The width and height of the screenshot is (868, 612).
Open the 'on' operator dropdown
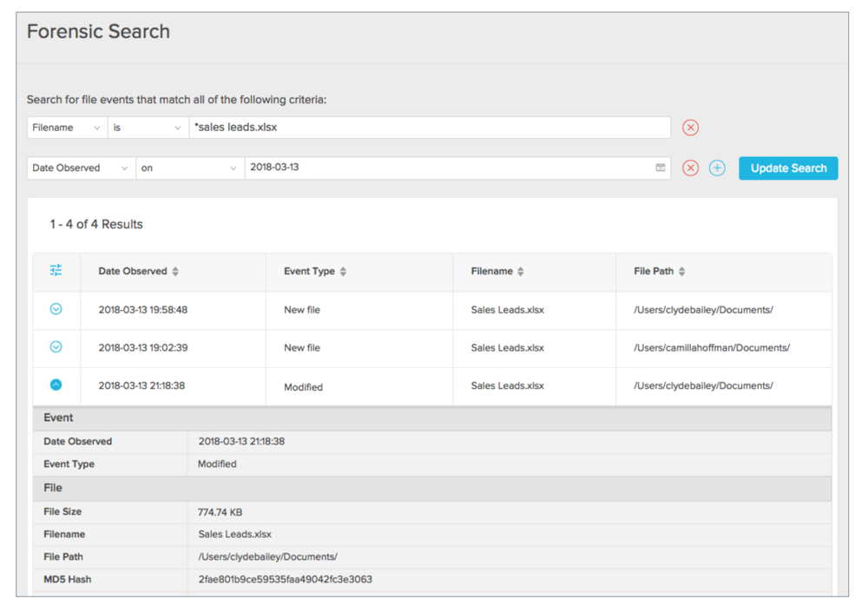pos(190,168)
